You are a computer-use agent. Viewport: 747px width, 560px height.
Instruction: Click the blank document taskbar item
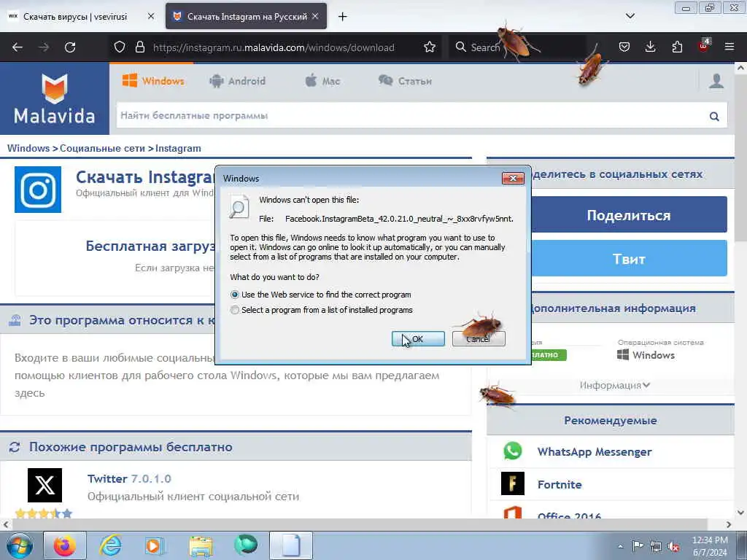[291, 545]
